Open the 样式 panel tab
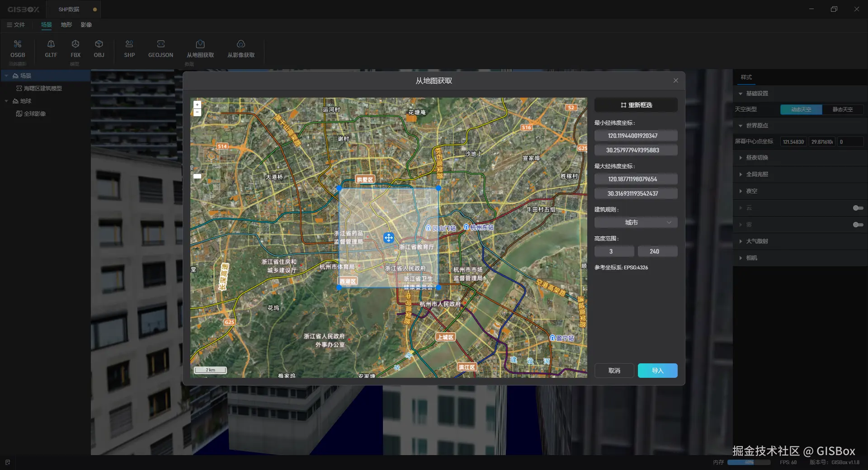Screen dimensions: 868x470 [746, 77]
